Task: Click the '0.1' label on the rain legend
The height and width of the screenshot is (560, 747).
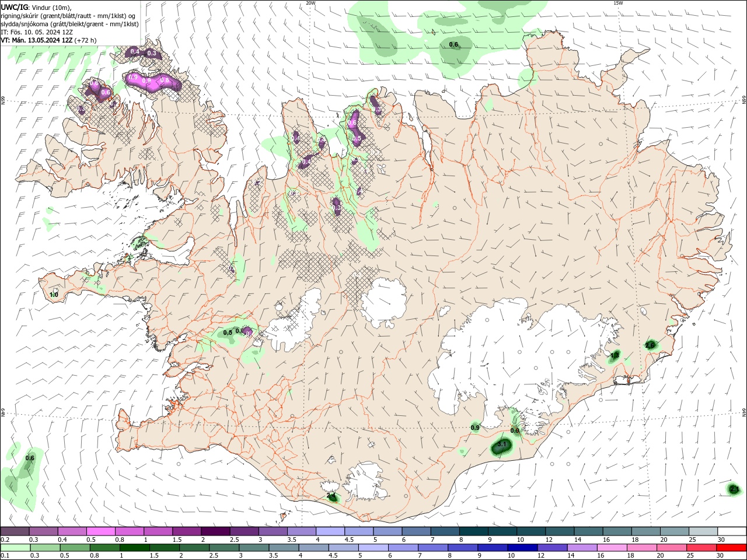Action: pyautogui.click(x=5, y=556)
